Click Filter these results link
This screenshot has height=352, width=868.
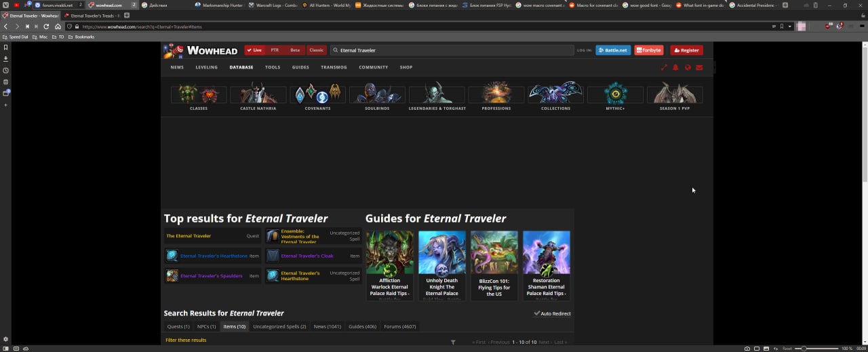coord(186,340)
